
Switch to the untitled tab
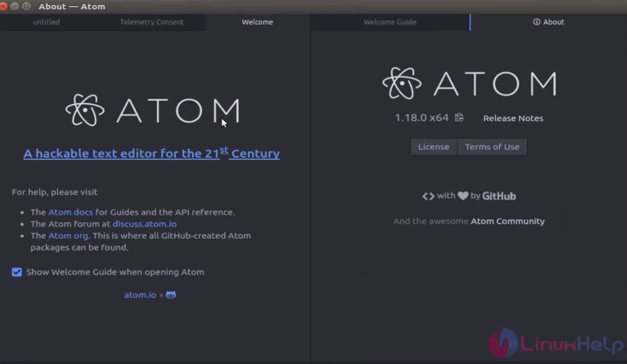coord(46,22)
